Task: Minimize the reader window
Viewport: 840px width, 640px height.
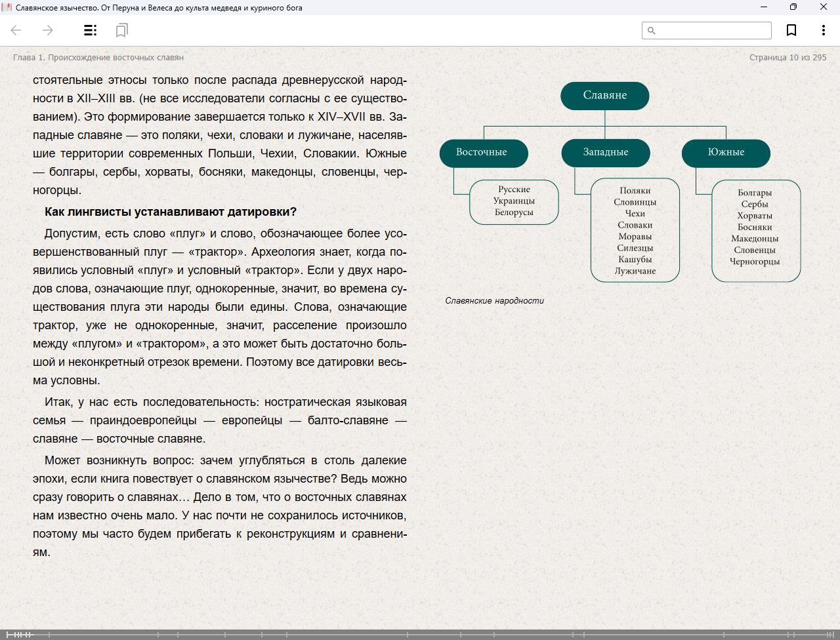Action: click(x=764, y=7)
